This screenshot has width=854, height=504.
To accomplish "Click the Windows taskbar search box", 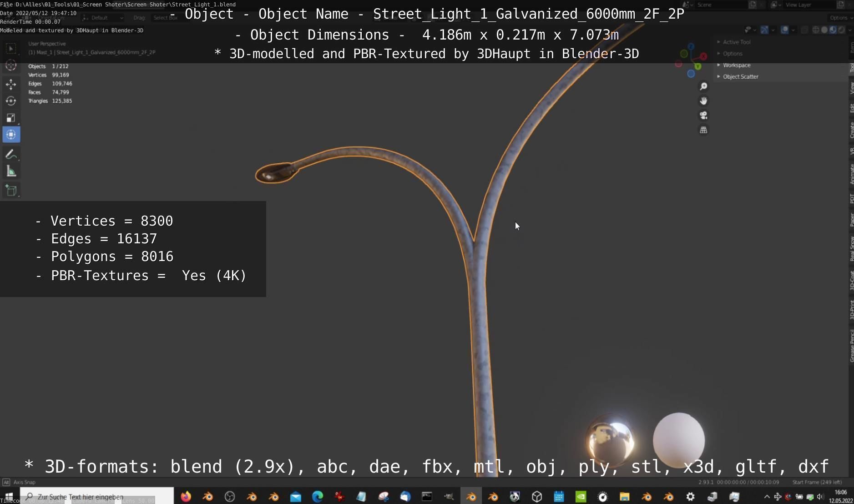I will 96,496.
